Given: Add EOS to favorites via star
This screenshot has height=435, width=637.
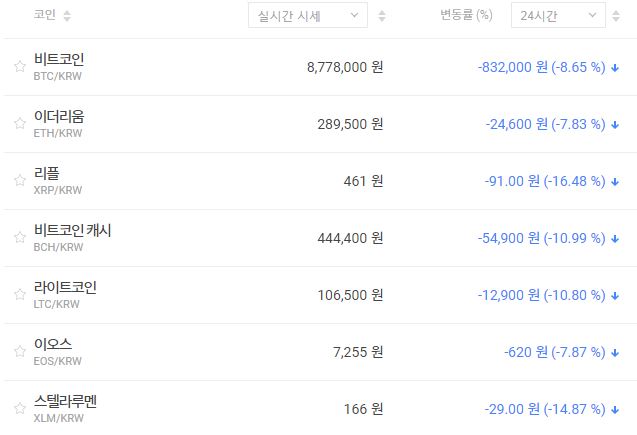Looking at the screenshot, I should [19, 352].
